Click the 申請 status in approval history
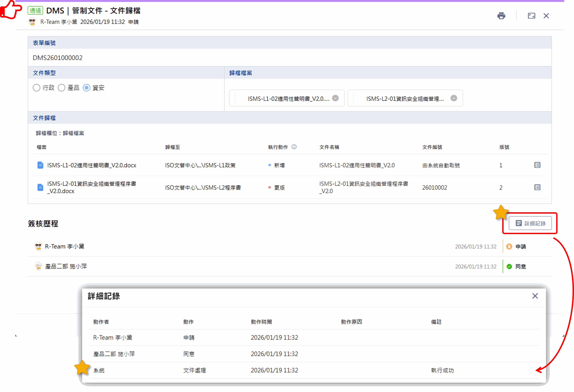 520,247
